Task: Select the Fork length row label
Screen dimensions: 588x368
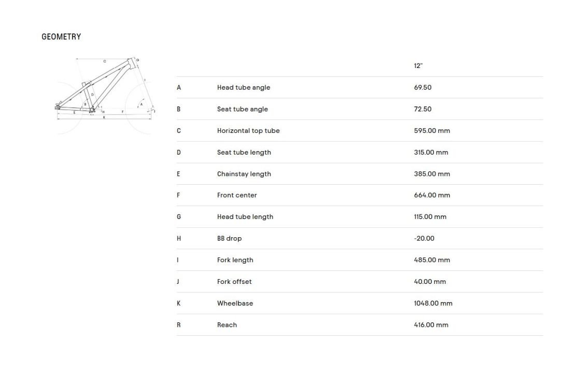Action: click(x=235, y=260)
